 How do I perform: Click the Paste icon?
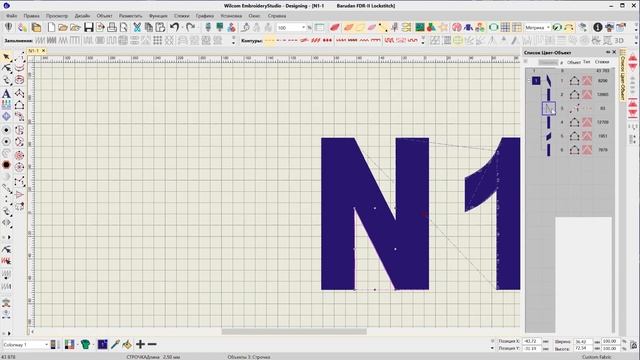160,27
